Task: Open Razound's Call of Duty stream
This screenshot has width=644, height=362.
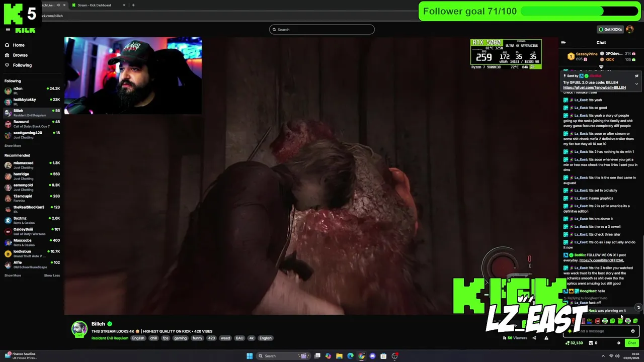Action: click(32, 124)
